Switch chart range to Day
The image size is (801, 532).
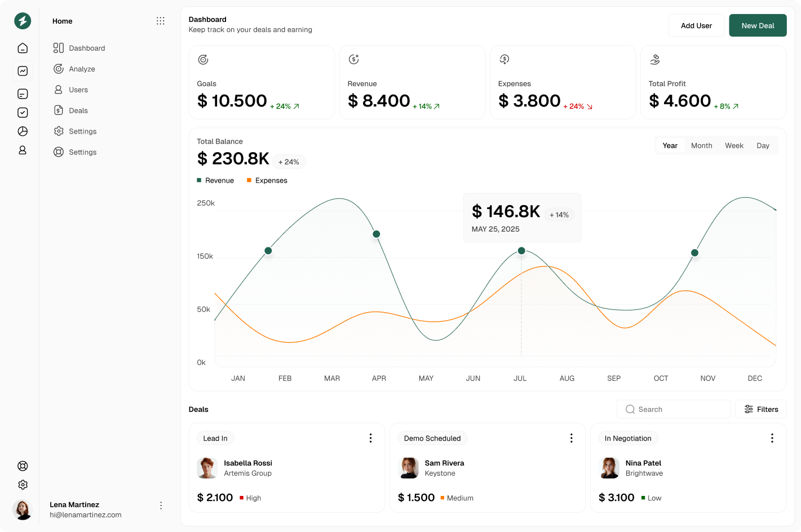tap(763, 145)
